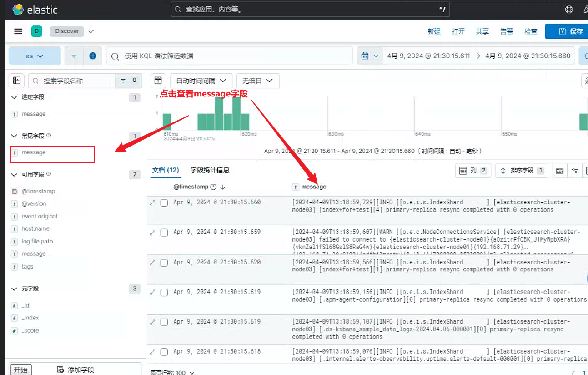Viewport: 588px width, 375px height.
Task: Focus the 搜索字段名称 field search box
Action: (72, 81)
